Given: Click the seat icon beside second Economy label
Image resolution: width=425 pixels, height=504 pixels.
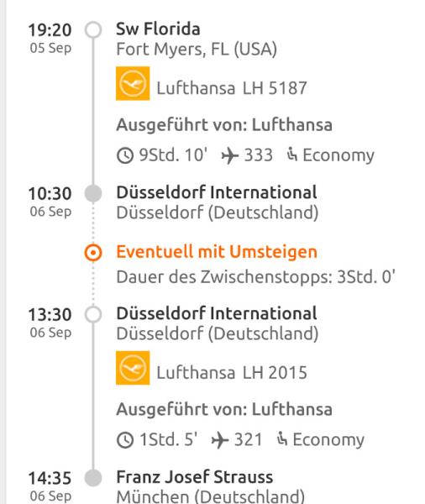Looking at the screenshot, I should click(282, 438).
